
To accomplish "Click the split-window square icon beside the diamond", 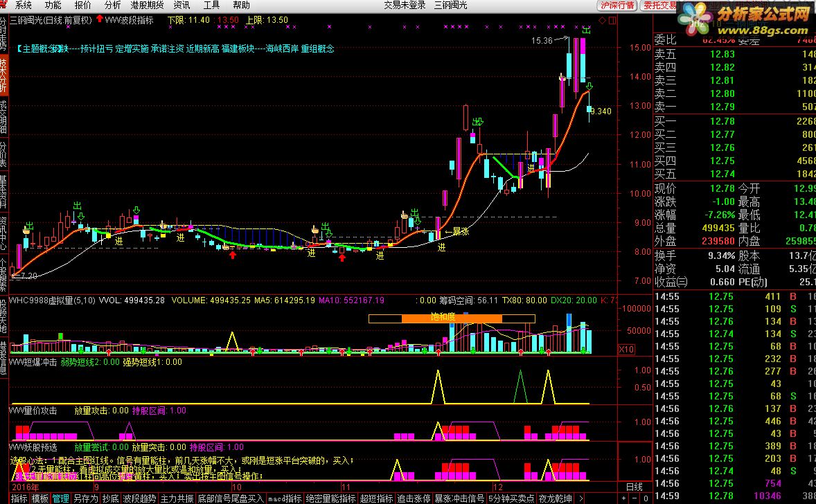I will (612, 20).
